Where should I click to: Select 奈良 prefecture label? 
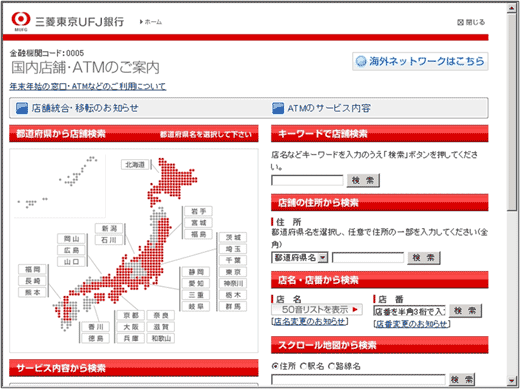point(161,315)
